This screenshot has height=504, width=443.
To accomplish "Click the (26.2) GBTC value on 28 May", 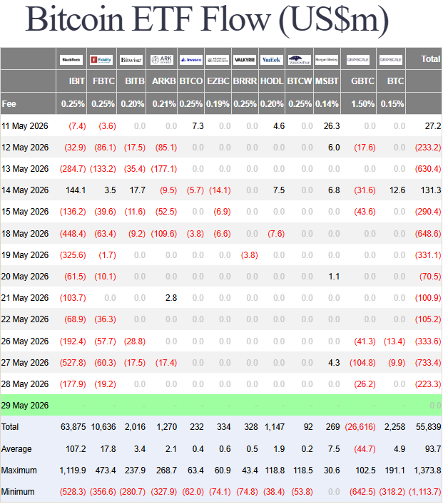I will 365,384.
